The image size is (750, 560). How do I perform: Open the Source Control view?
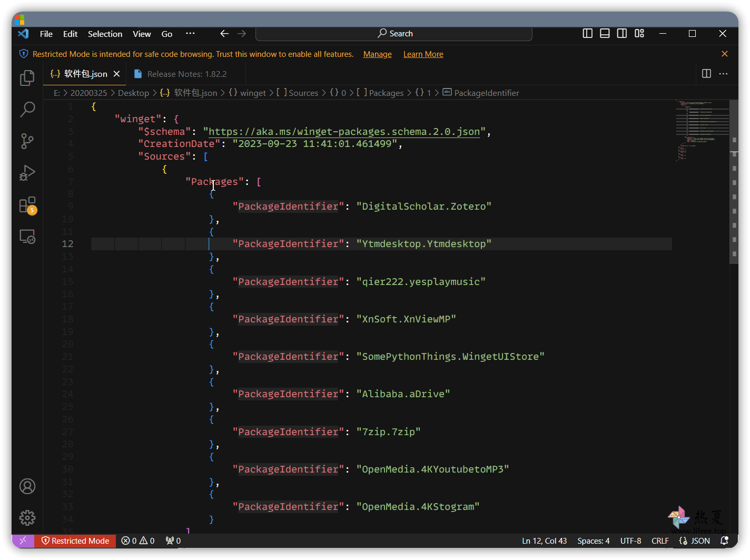click(x=27, y=141)
